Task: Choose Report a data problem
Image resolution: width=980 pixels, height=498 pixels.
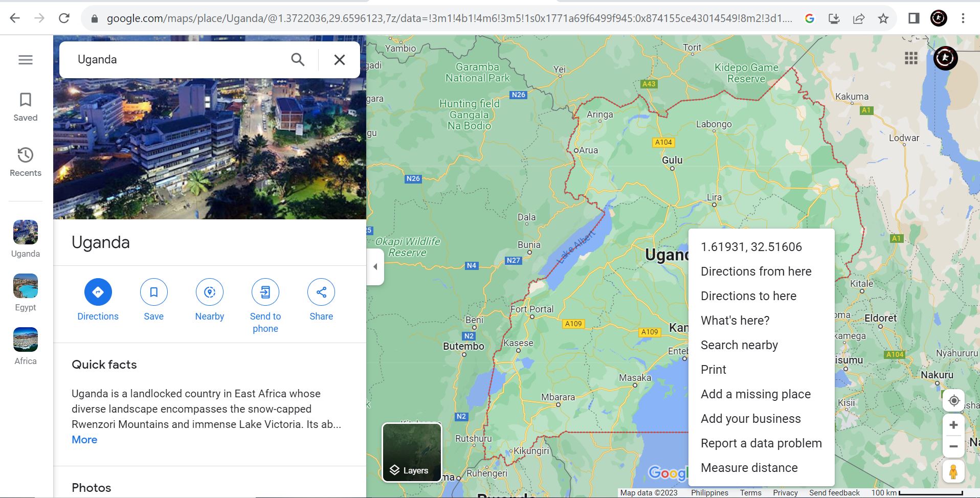Action: (761, 443)
